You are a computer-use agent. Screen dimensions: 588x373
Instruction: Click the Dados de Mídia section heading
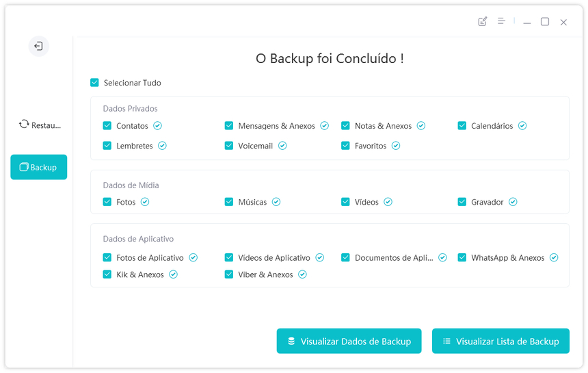tap(131, 185)
